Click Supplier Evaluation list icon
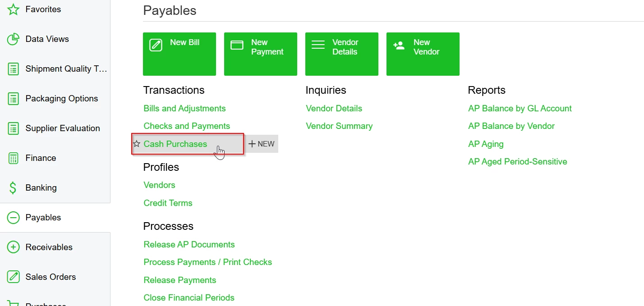 tap(14, 128)
